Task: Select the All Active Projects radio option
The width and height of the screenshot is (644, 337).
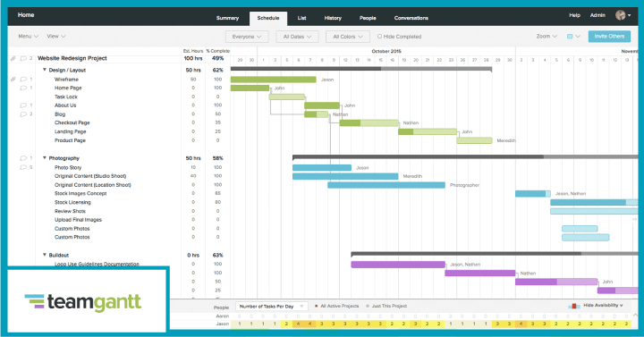Action: pos(317,306)
